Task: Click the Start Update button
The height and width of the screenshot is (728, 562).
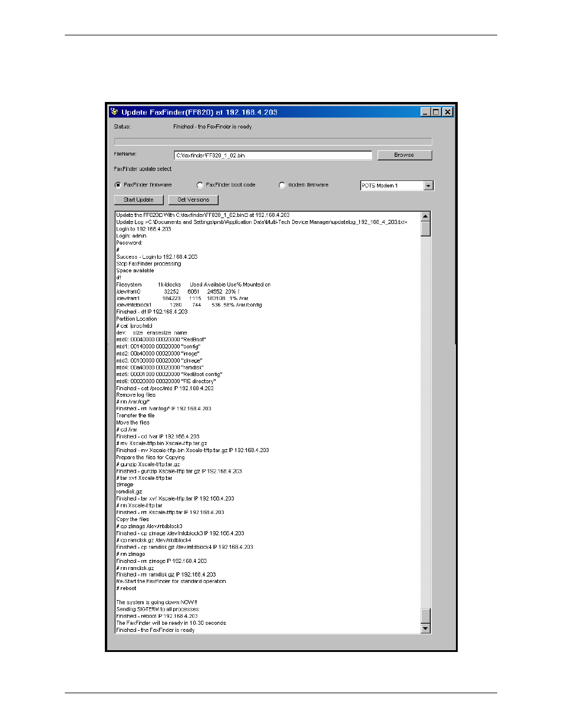Action: (x=138, y=200)
